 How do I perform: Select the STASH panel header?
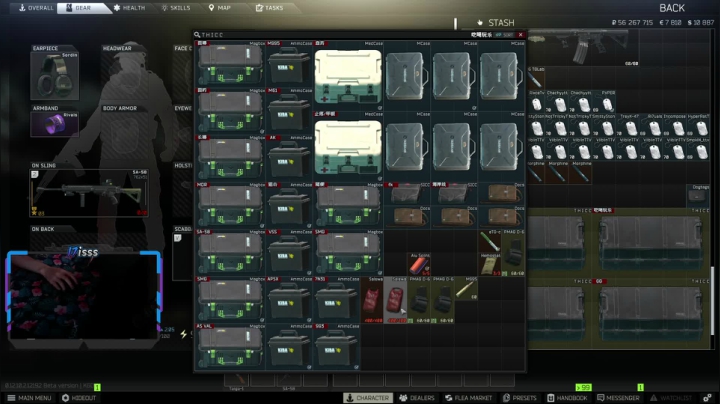click(495, 22)
